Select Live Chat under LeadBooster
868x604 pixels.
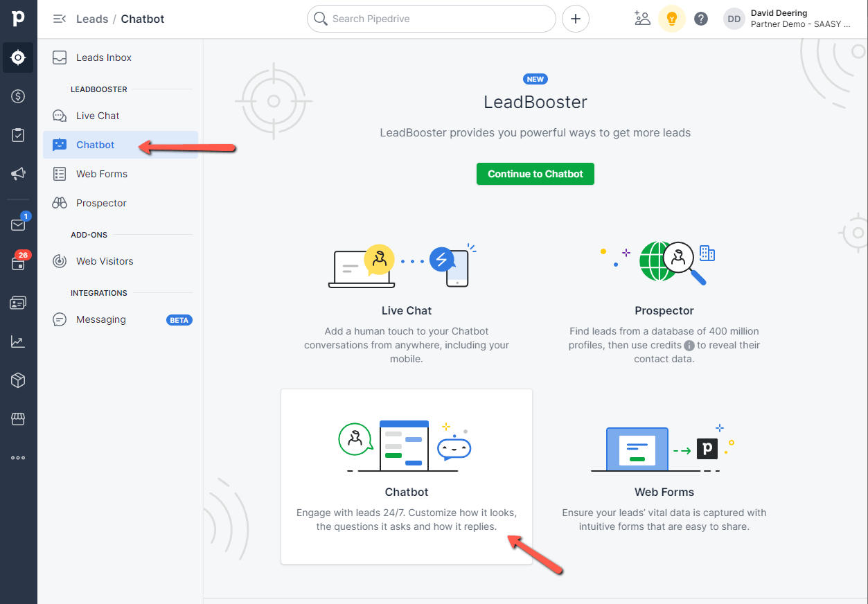pos(97,116)
